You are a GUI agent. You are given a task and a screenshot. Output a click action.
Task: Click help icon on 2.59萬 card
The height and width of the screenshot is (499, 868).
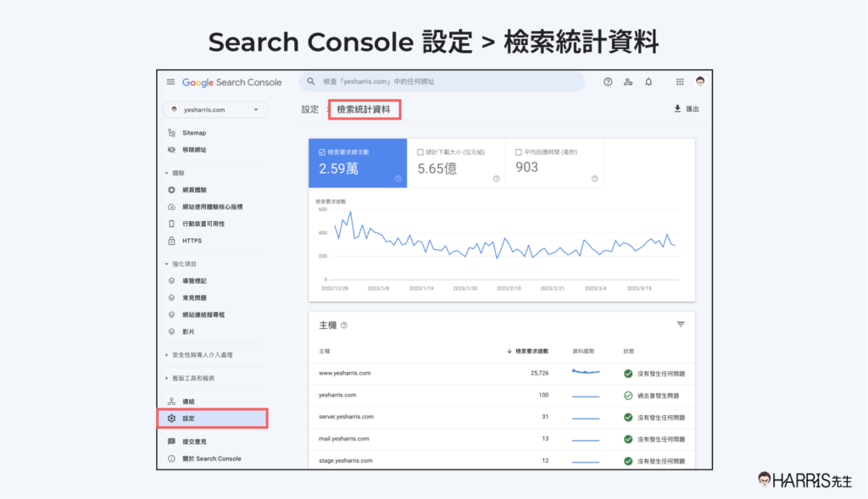tap(398, 179)
